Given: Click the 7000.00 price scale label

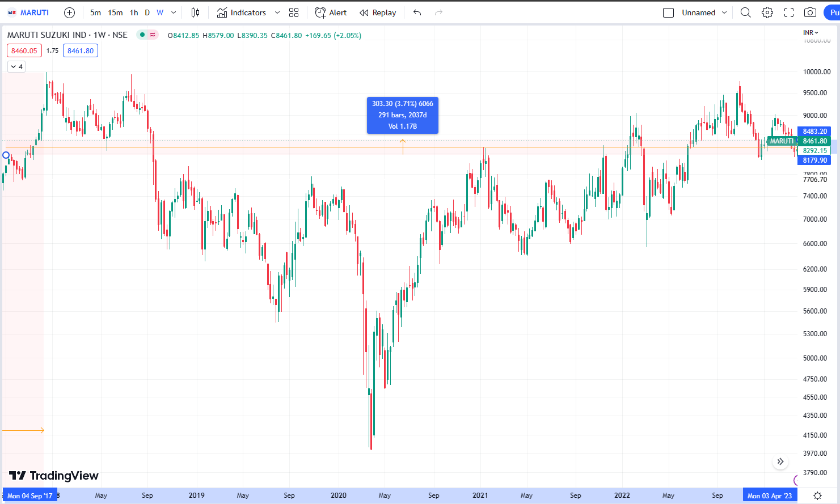Looking at the screenshot, I should (x=815, y=219).
